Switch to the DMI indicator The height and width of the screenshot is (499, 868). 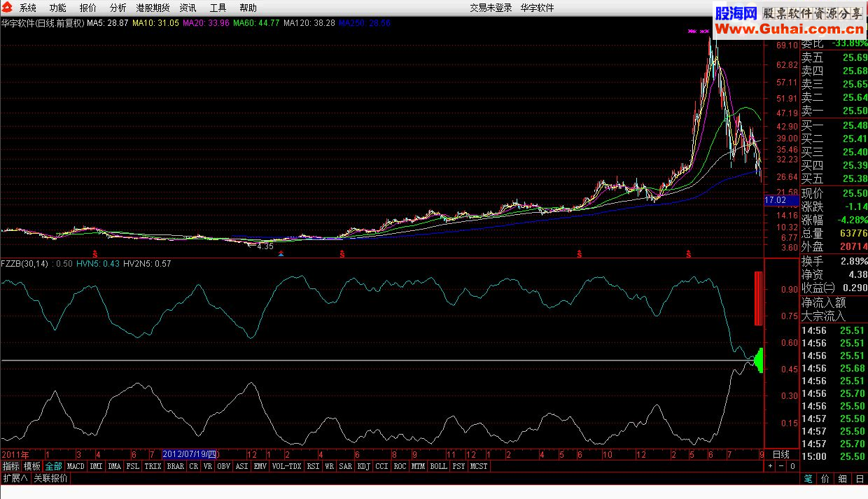tap(96, 466)
